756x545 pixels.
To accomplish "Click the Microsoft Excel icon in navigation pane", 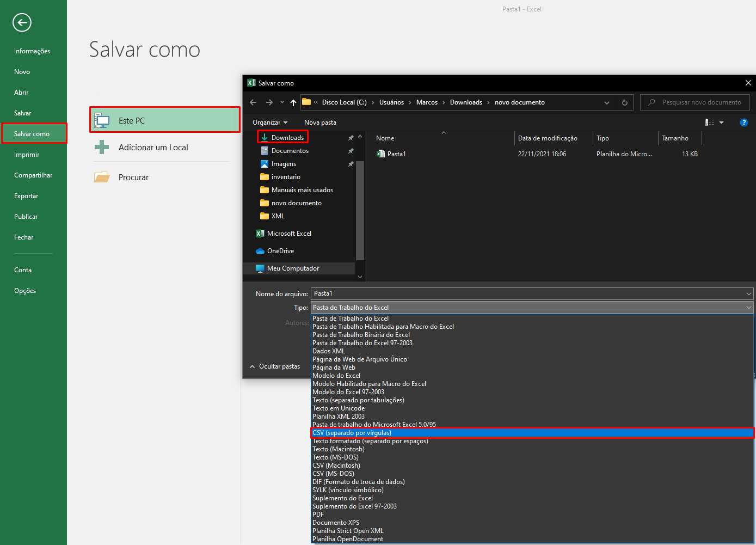I will coord(260,234).
